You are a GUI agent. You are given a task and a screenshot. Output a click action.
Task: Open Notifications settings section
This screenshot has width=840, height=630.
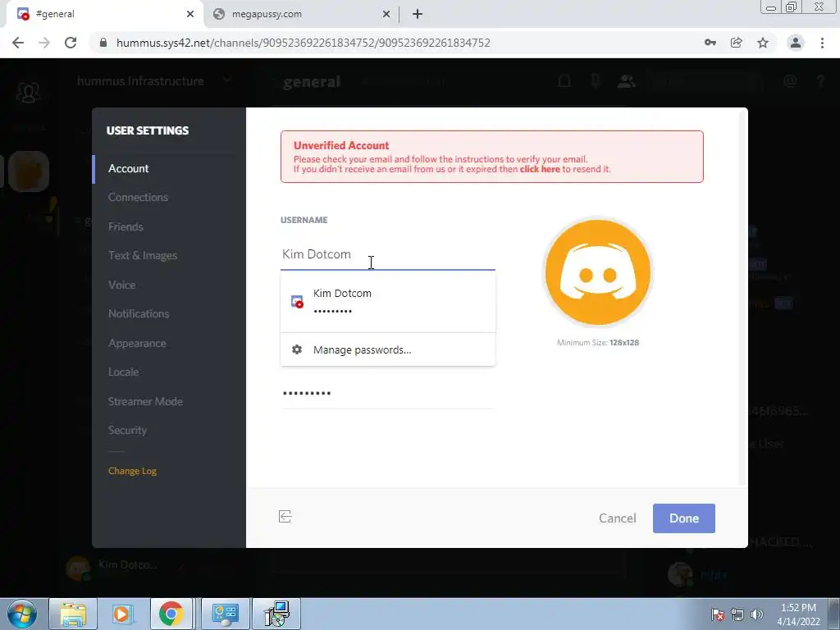[x=139, y=314]
